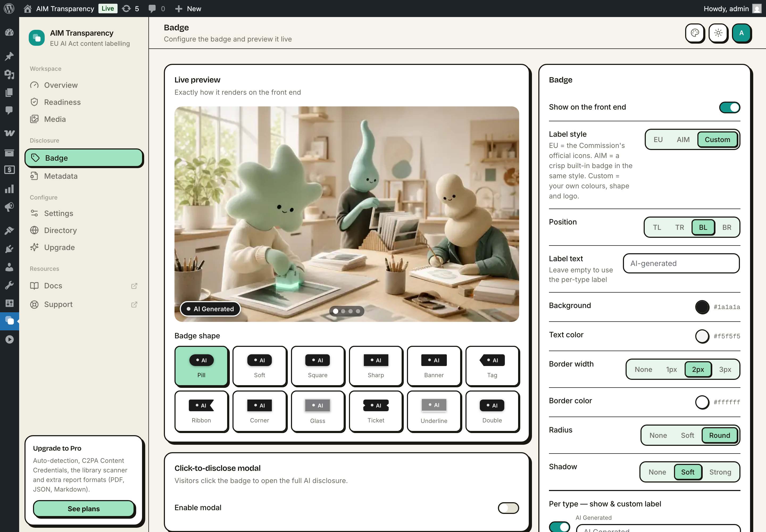Open Plugins icon in admin sidebar
Image resolution: width=766 pixels, height=532 pixels.
[x=9, y=249]
